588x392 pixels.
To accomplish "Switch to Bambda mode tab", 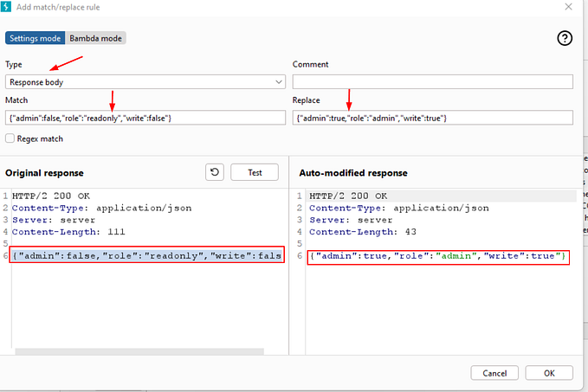I will [x=95, y=38].
